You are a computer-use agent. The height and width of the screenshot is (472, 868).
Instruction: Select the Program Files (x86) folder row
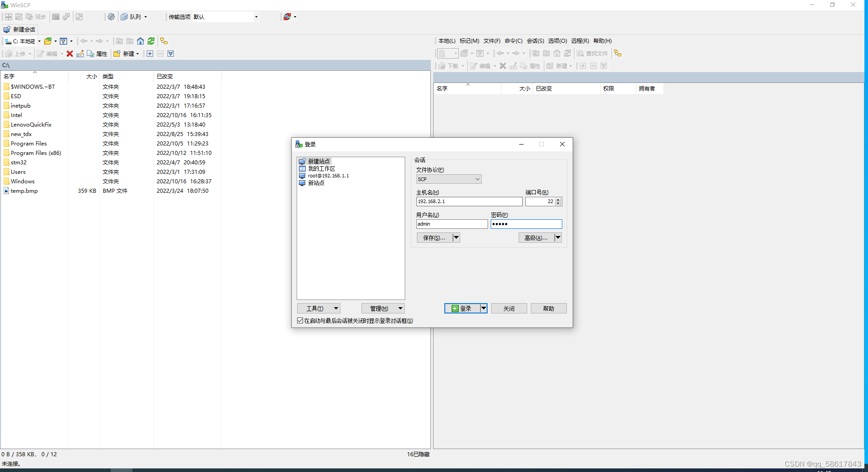pyautogui.click(x=36, y=153)
